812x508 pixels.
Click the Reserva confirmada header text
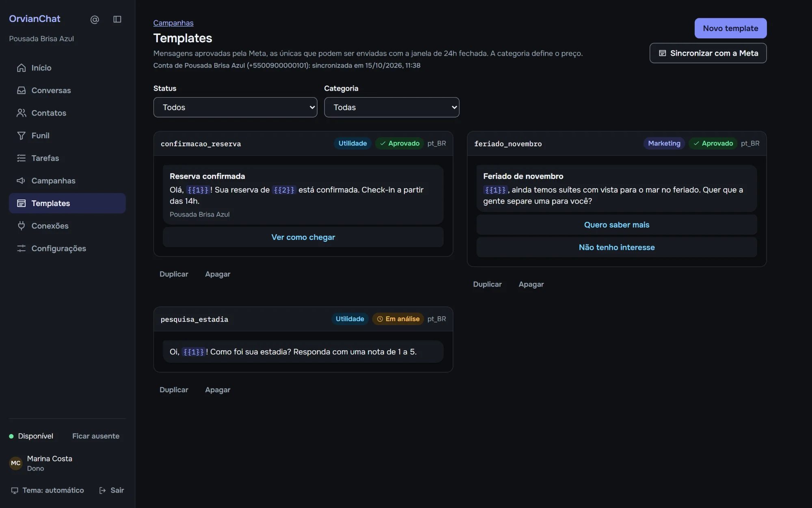207,176
